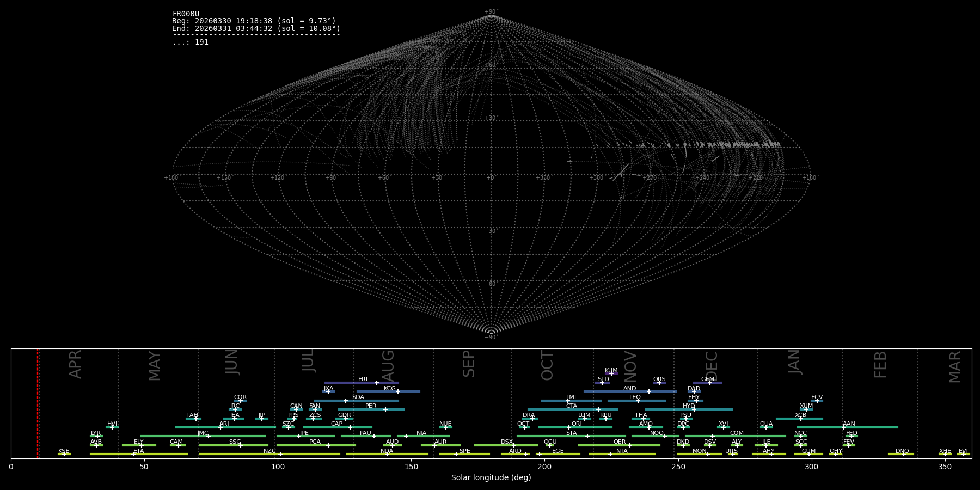Select the CAP shower label
The image size is (980, 490).
(336, 424)
